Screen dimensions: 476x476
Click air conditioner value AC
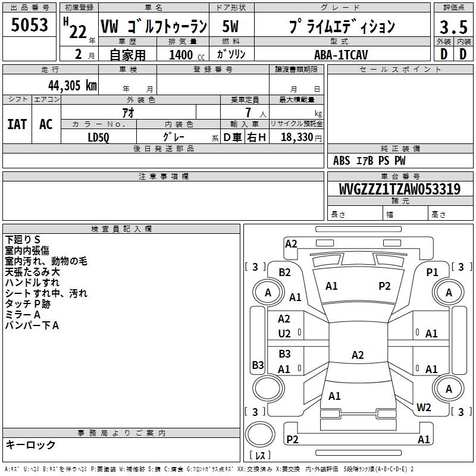[x=46, y=124]
